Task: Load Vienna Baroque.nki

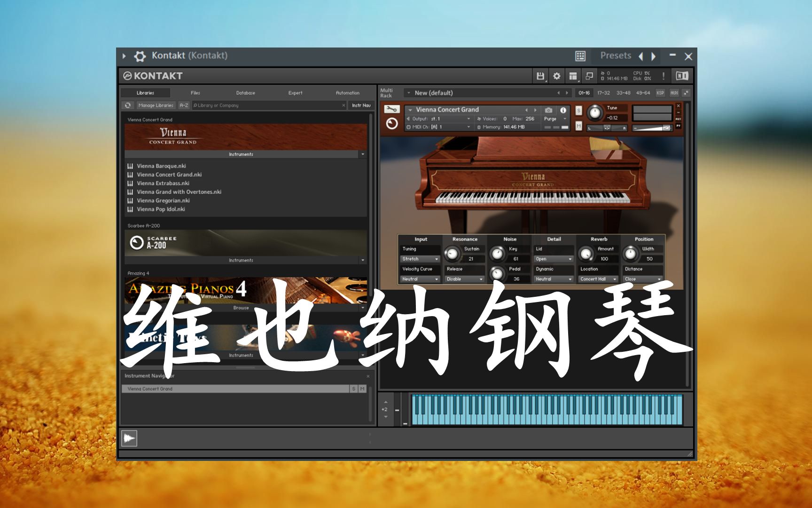Action: click(x=161, y=166)
